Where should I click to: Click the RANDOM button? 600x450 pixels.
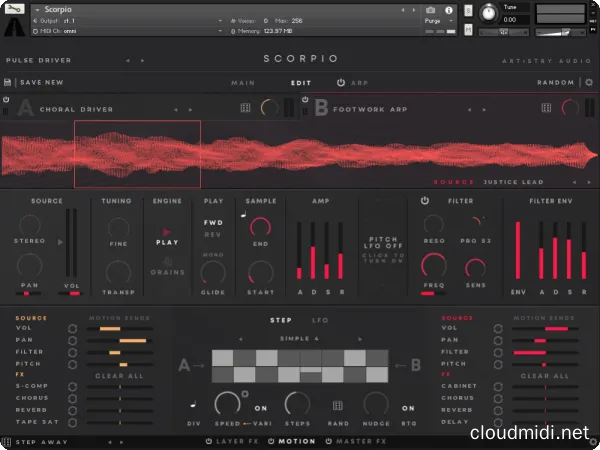(556, 82)
